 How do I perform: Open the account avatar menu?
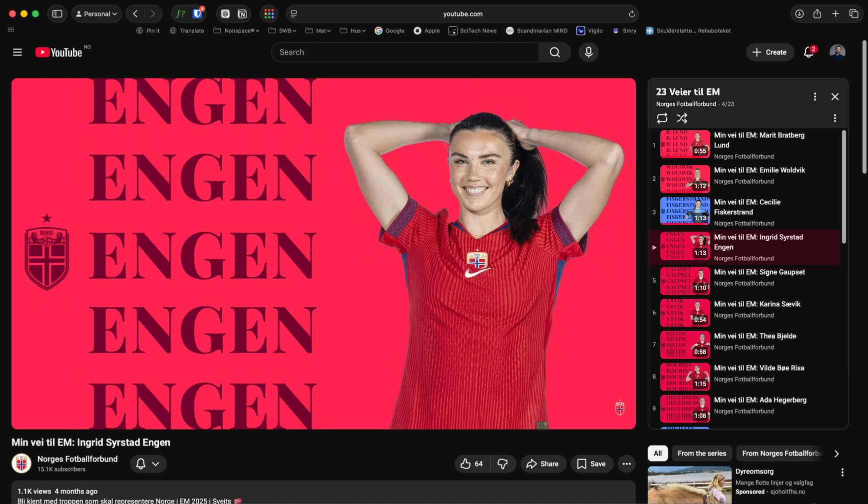pos(837,52)
